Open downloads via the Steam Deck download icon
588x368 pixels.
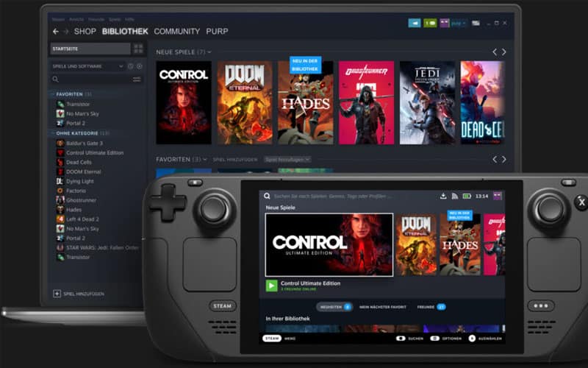click(x=443, y=196)
